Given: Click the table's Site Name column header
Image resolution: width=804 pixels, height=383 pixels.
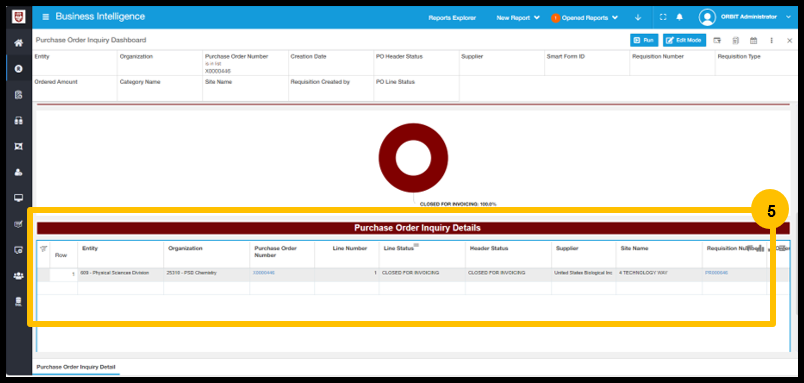Looking at the screenshot, I should coord(634,248).
